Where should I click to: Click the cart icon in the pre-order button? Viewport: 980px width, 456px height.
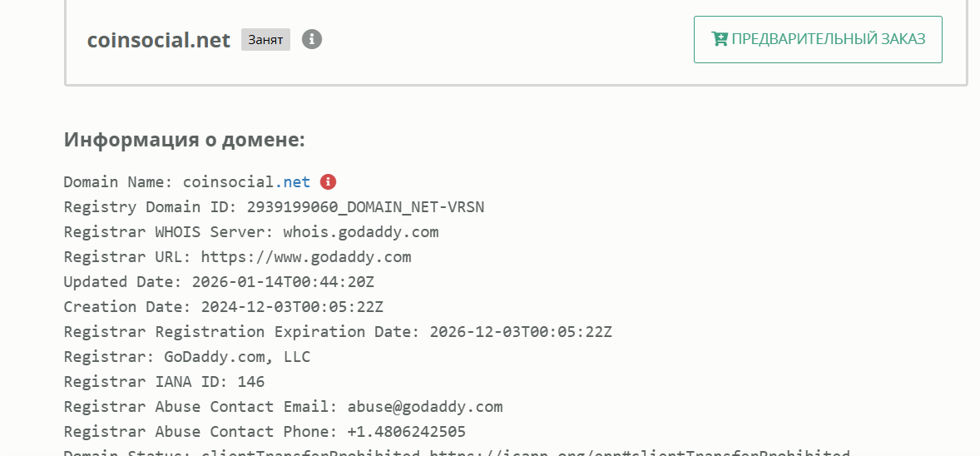[720, 39]
